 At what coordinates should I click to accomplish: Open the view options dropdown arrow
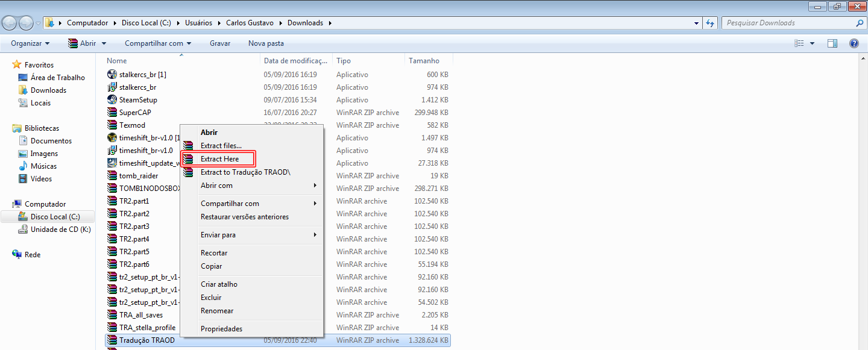812,43
